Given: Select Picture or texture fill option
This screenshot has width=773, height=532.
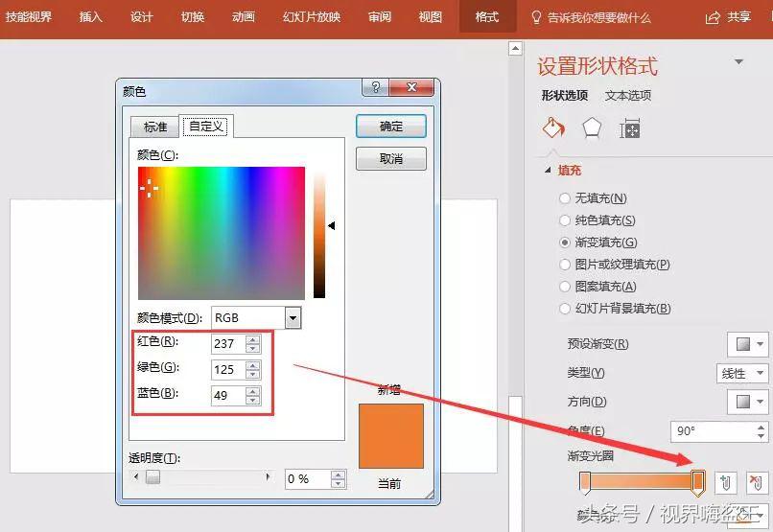Looking at the screenshot, I should pyautogui.click(x=565, y=265).
